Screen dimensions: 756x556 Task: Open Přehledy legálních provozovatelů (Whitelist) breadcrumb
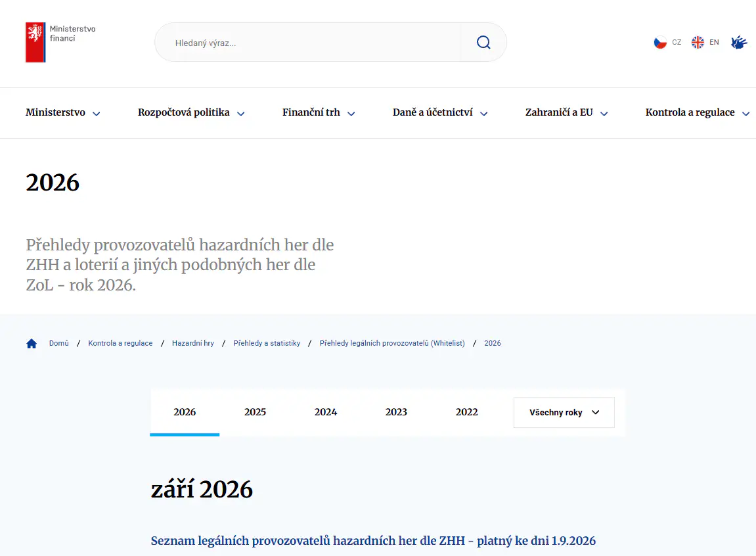392,343
